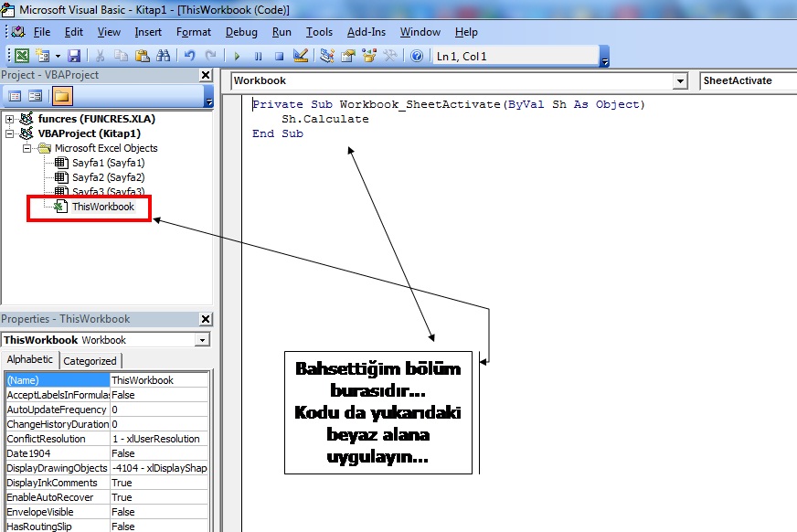The image size is (797, 532).
Task: Click the Paste clipboard icon
Action: click(143, 56)
